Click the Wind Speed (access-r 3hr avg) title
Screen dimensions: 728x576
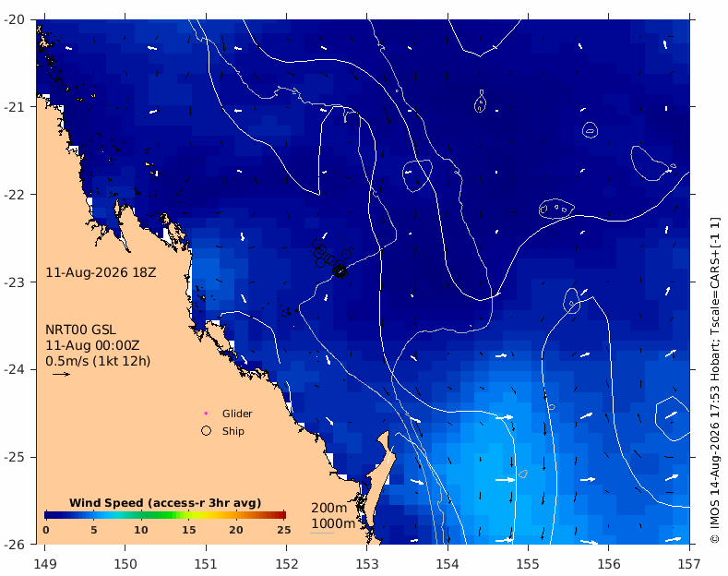click(165, 502)
